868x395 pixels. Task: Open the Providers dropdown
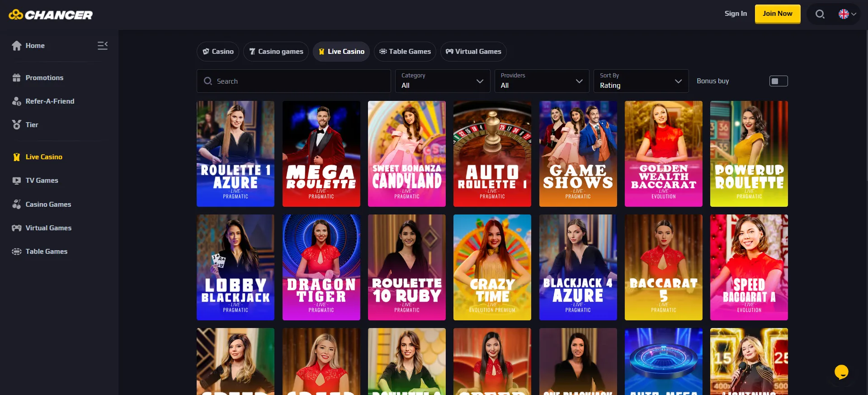542,81
